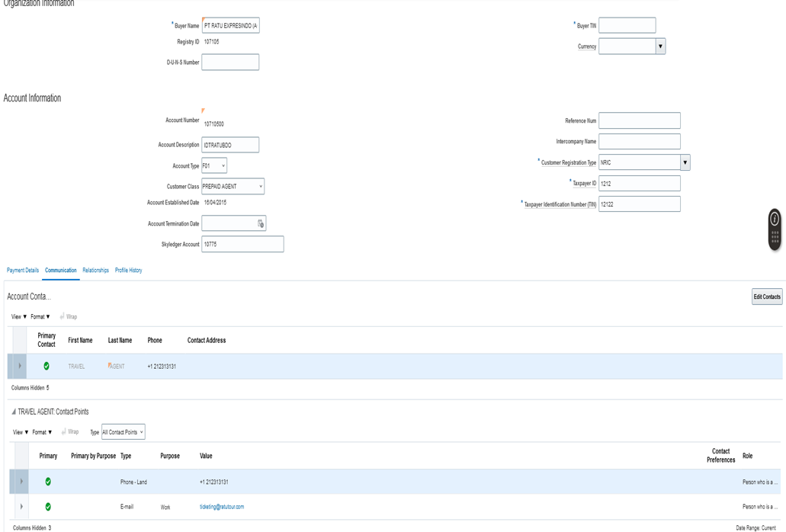Viewport: 786px width, 532px height.
Task: Click the D-U-N-S Number field
Action: (x=230, y=62)
